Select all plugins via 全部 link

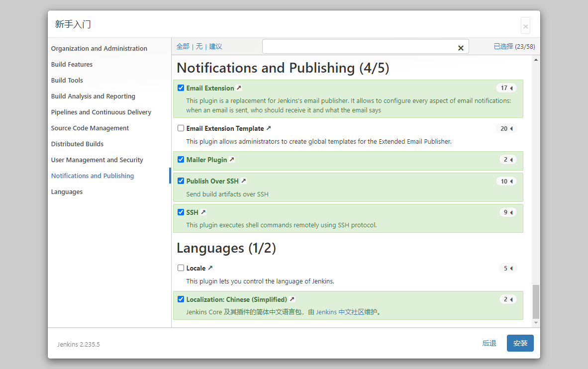pyautogui.click(x=183, y=46)
